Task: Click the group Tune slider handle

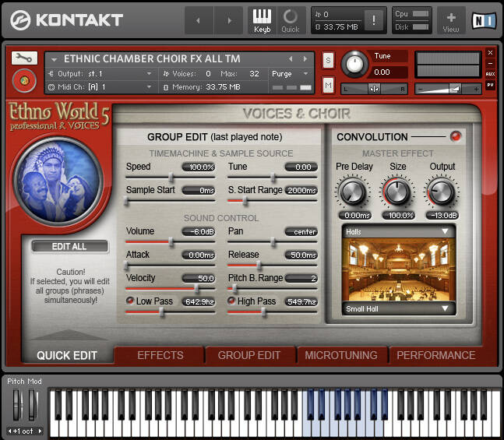Action: (273, 177)
